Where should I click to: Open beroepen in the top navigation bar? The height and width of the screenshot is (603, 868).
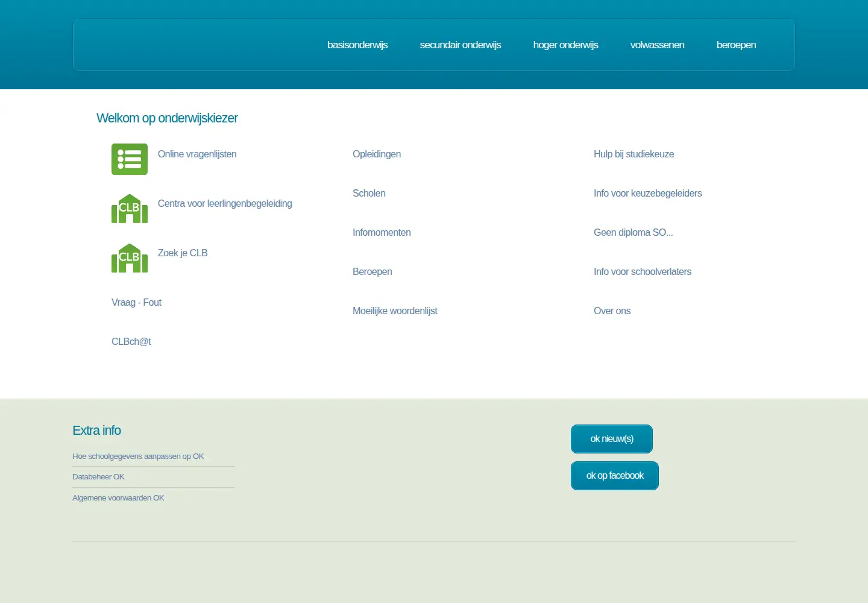(x=736, y=45)
